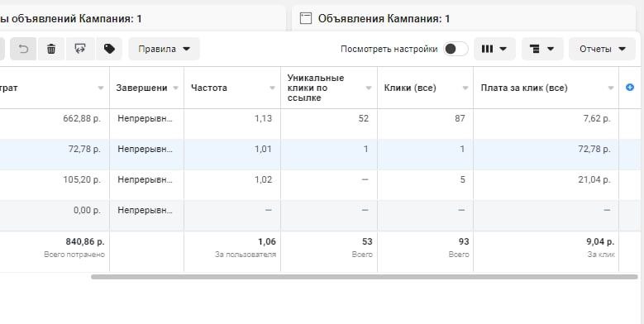Click Непрерывн… in the 0,00 р. row
The image size is (644, 324).
(145, 210)
